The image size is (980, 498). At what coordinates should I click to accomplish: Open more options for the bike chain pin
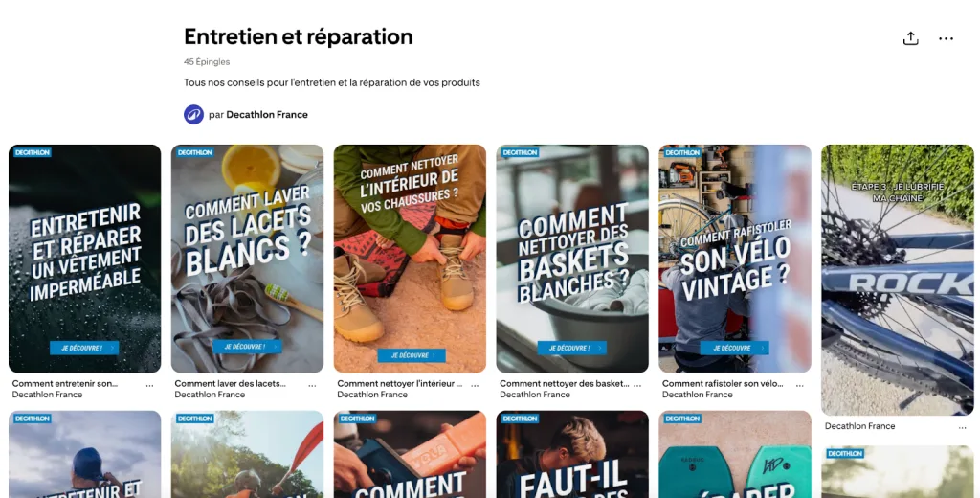click(962, 428)
